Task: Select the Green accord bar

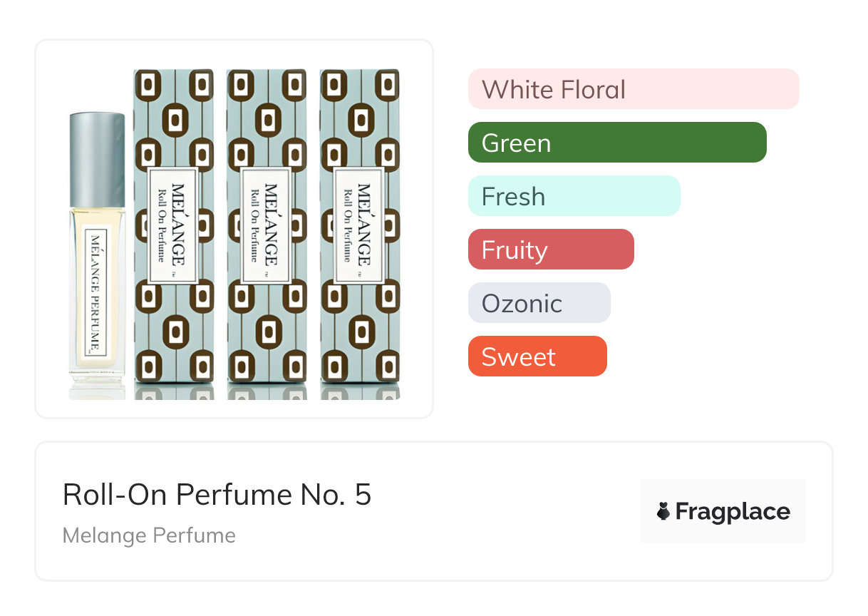Action: [x=616, y=143]
